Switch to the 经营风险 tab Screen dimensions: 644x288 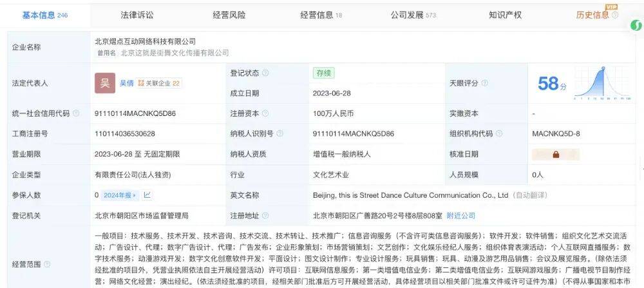229,15
